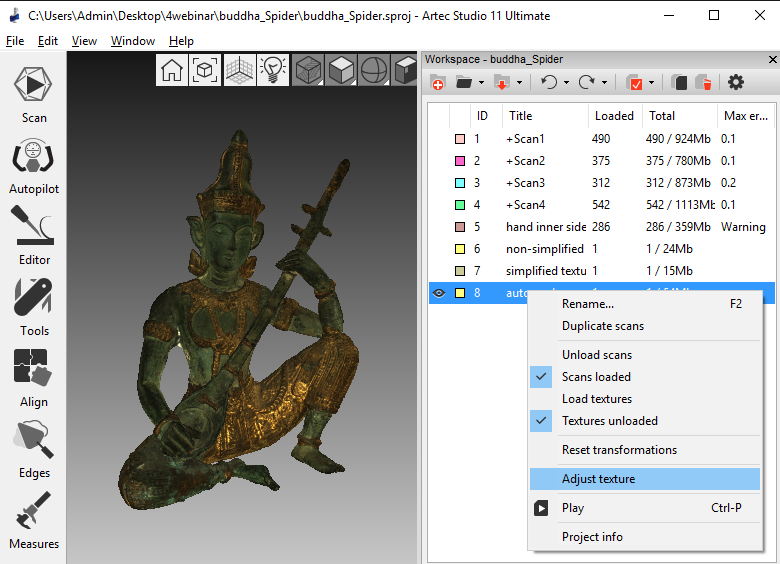Select the +Scan1 row
The height and width of the screenshot is (564, 780).
click(601, 139)
